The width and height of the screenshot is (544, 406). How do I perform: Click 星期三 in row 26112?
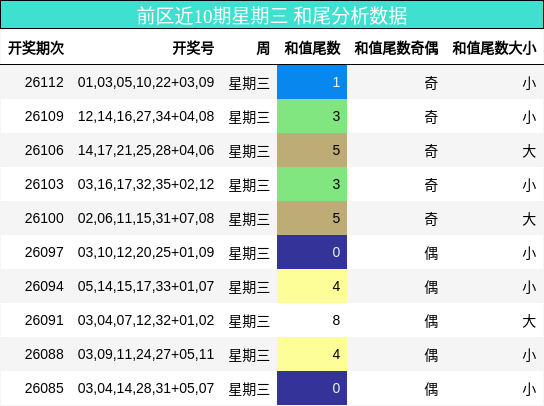[249, 83]
